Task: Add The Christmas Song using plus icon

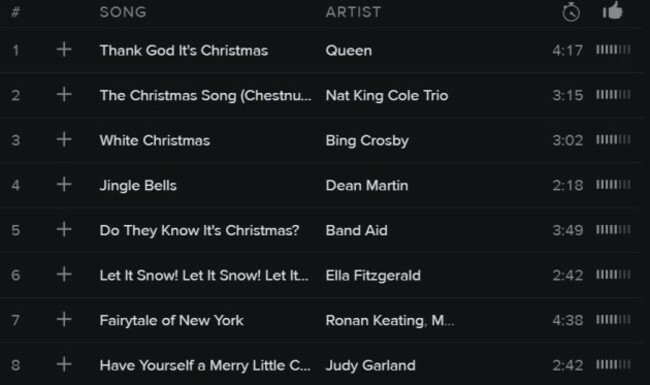Action: (64, 95)
